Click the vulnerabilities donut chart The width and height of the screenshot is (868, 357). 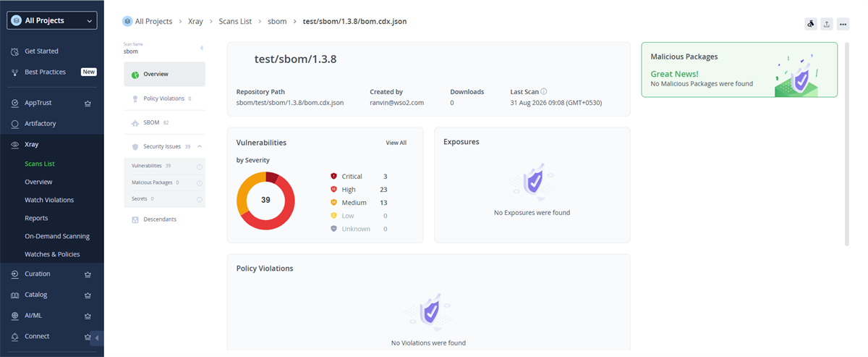click(265, 201)
